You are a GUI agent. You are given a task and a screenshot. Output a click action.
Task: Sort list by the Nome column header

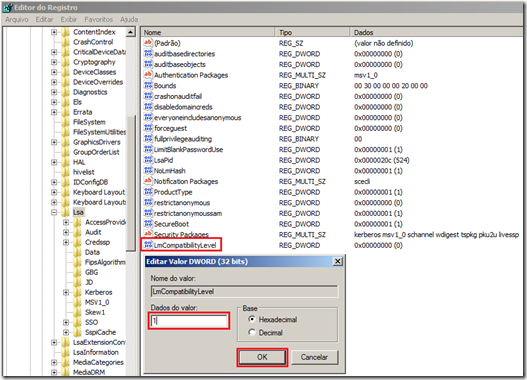point(208,33)
